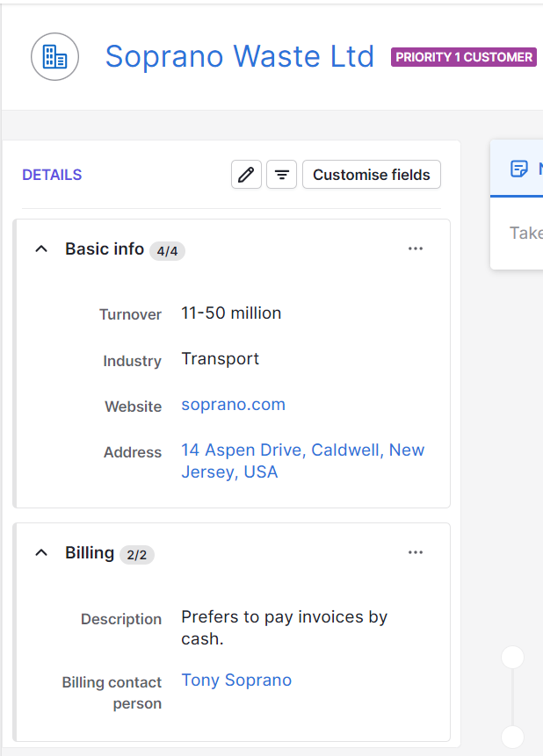
Task: Open the Basic info ellipsis menu
Action: [415, 248]
